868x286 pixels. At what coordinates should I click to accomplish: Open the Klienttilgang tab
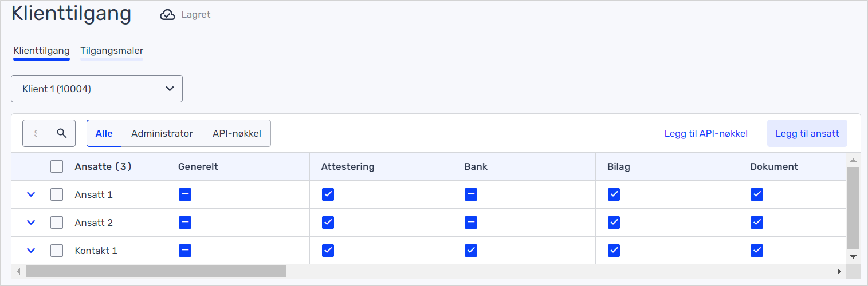tap(41, 51)
